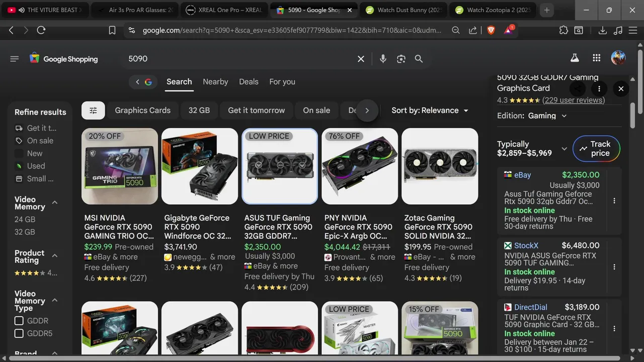Click the zoom-out magnifier in address bar
The height and width of the screenshot is (362, 644).
click(x=456, y=30)
